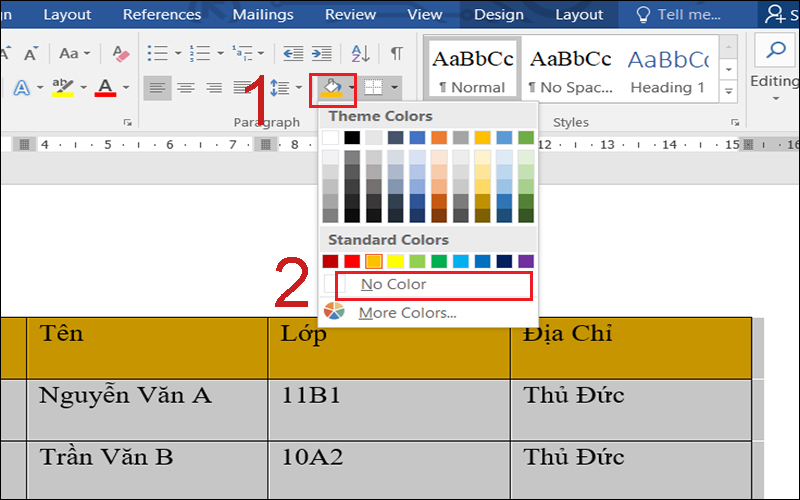Click the Increase Indent icon
This screenshot has height=500, width=800.
[x=321, y=53]
